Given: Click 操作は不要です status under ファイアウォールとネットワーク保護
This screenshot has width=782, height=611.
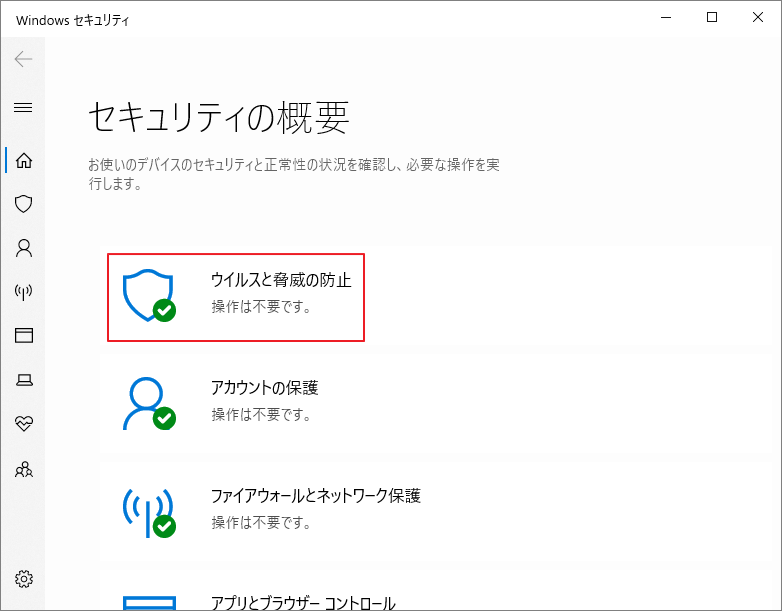Looking at the screenshot, I should point(261,522).
